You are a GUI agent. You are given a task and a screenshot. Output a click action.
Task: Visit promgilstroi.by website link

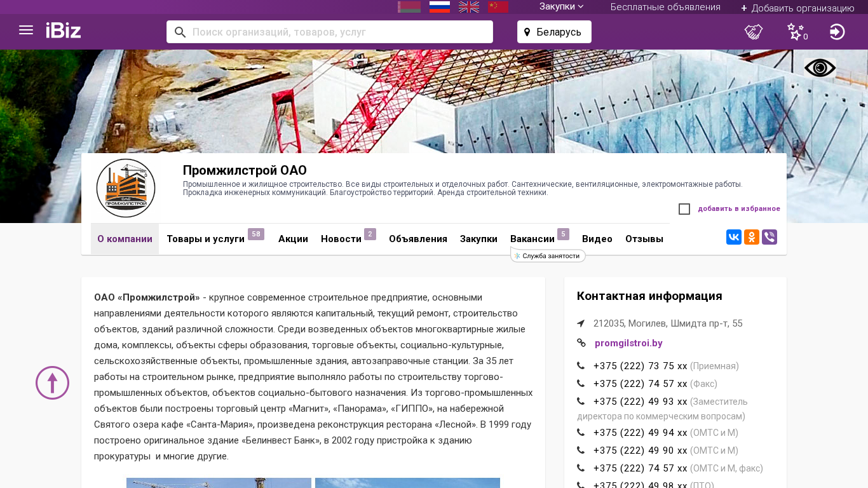(x=628, y=343)
